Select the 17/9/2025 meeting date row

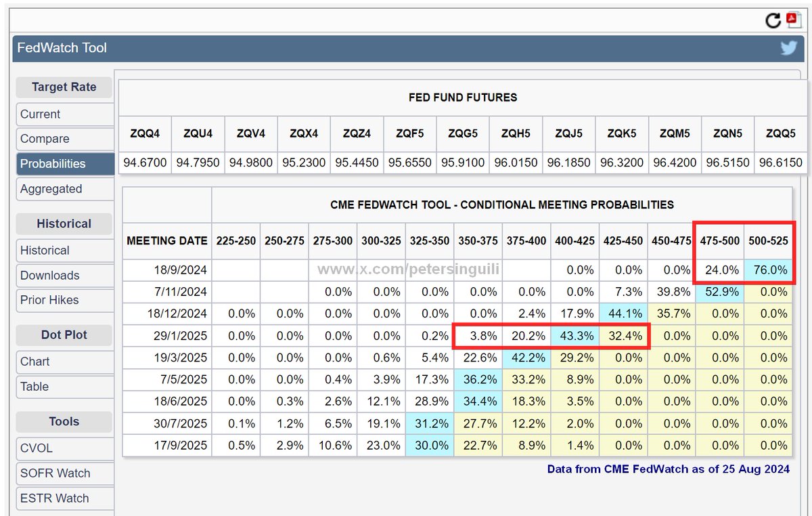(x=457, y=446)
